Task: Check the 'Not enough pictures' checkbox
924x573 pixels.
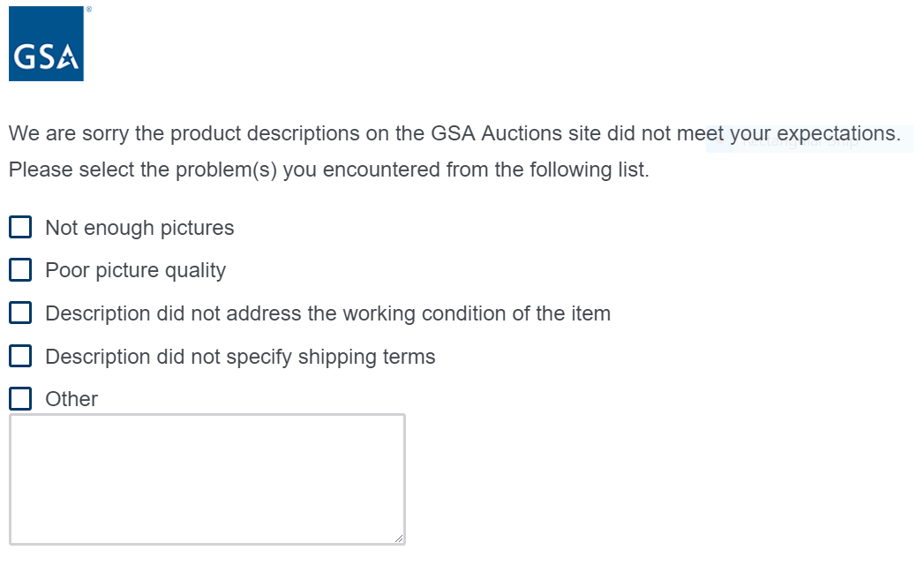Action: coord(20,228)
